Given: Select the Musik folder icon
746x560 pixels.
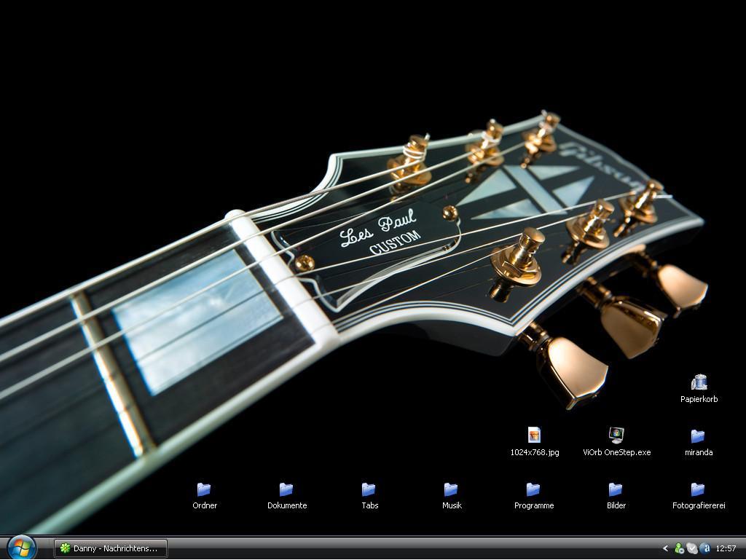Looking at the screenshot, I should point(451,489).
